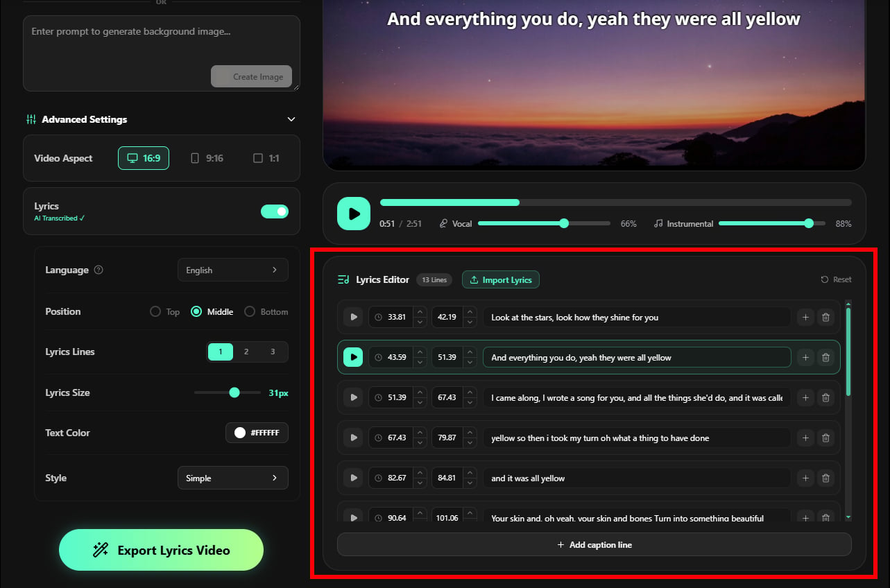Play the 'and it was all yellow' line
This screenshot has width=890, height=588.
353,478
